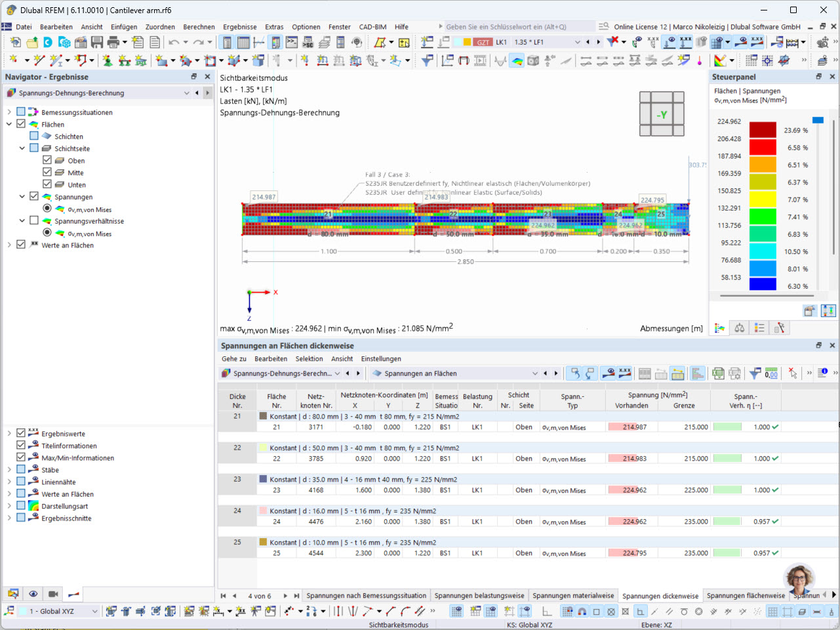Uncheck the Oben layer side checkbox
The height and width of the screenshot is (630, 840).
[47, 160]
